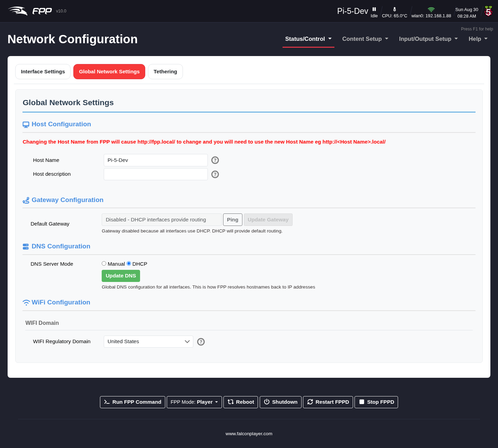Viewport: 498px width, 448px height.
Task: Expand the Content Setup menu
Action: (365, 39)
